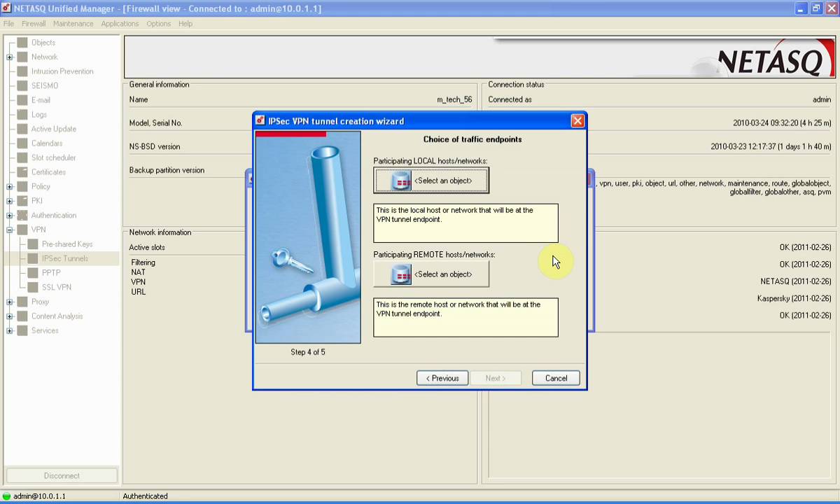Click the Certificates icon in sidebar
The height and width of the screenshot is (504, 840).
point(22,172)
